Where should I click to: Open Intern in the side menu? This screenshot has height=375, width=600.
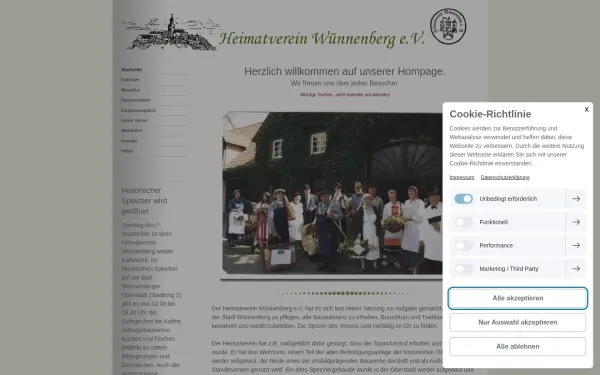(127, 151)
